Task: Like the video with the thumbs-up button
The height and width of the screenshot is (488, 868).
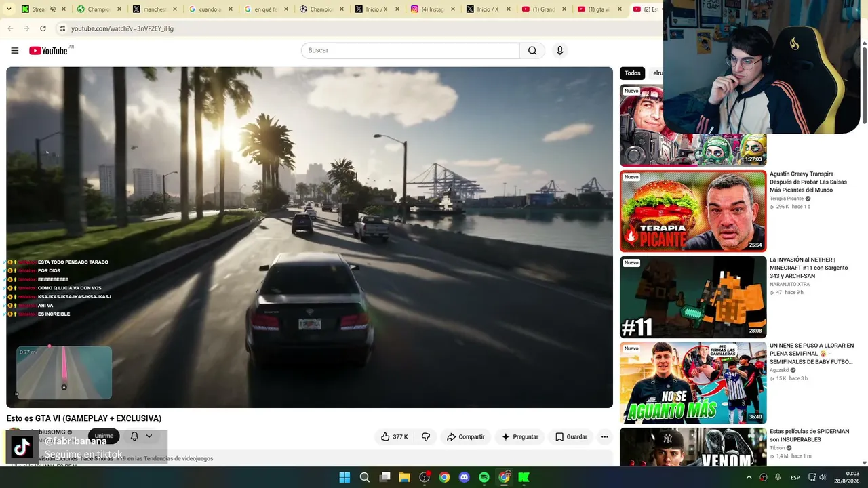Action: [x=394, y=437]
